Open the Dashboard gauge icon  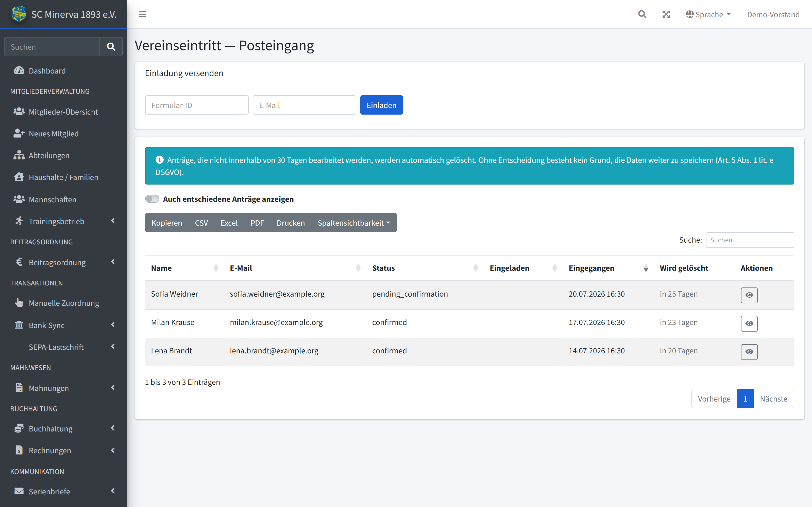(19, 70)
